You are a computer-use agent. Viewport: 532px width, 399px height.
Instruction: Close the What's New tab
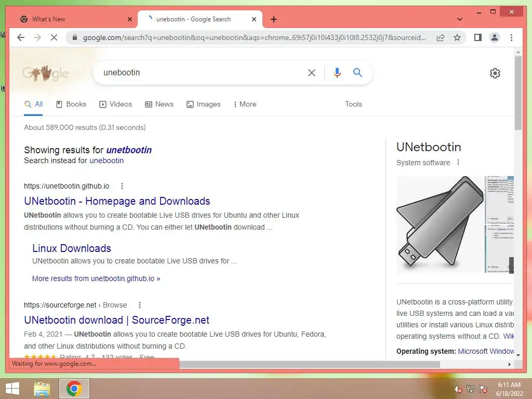click(x=129, y=19)
